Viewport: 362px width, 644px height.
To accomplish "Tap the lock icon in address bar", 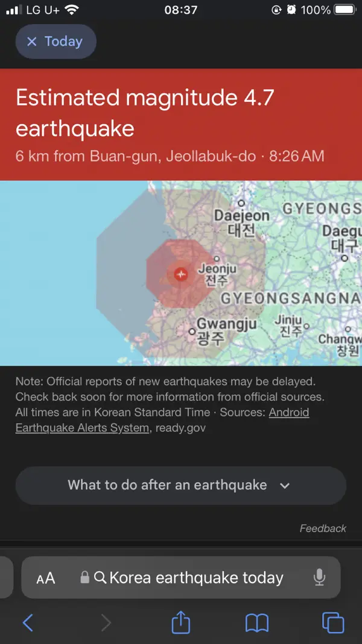I will pyautogui.click(x=84, y=577).
